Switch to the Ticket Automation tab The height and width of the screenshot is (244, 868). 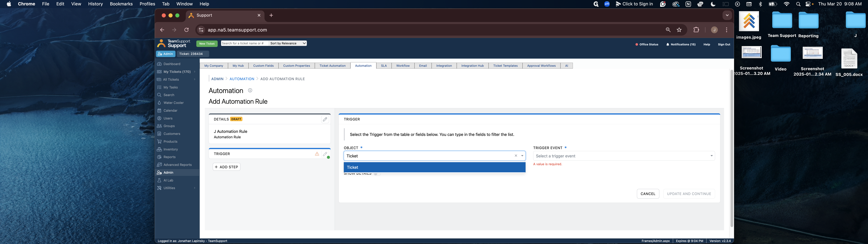point(332,66)
